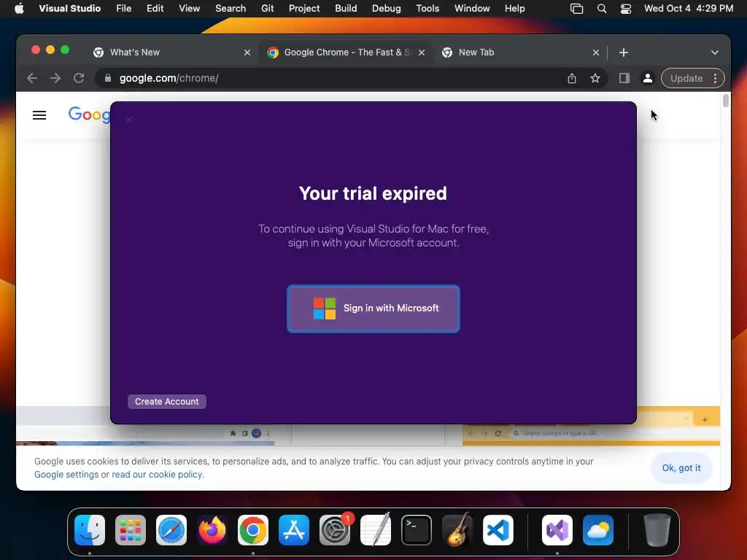This screenshot has width=747, height=560.
Task: Reload the Chrome page
Action: tap(79, 78)
